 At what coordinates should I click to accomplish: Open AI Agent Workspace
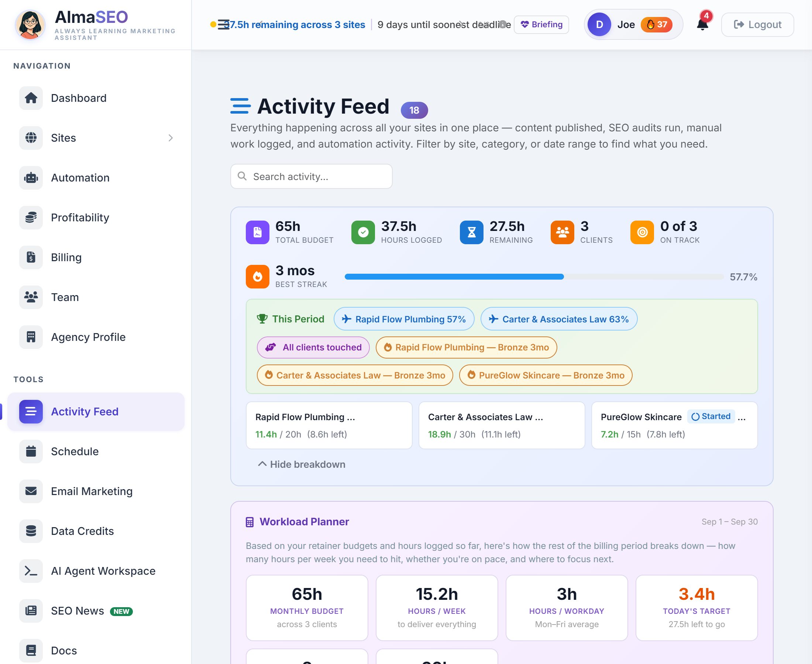(96, 571)
